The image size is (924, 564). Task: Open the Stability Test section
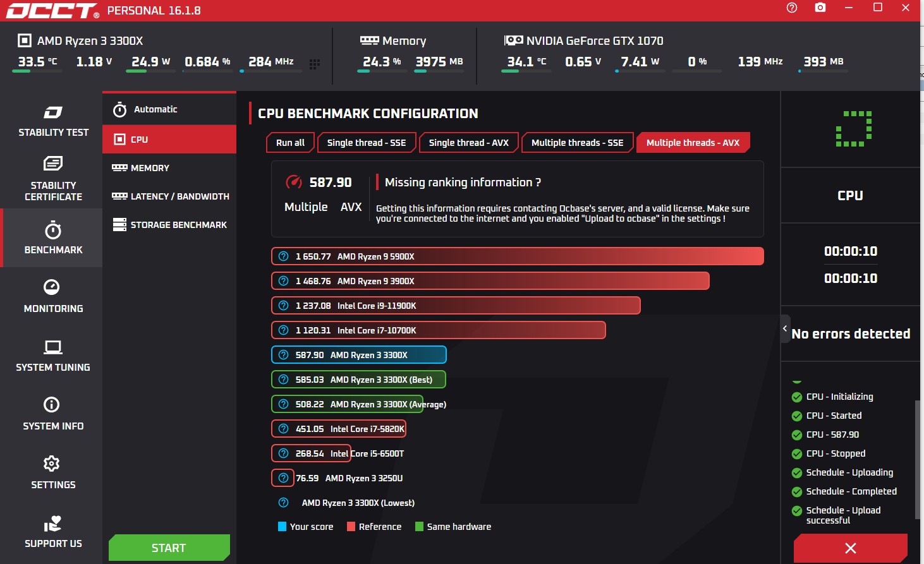53,121
